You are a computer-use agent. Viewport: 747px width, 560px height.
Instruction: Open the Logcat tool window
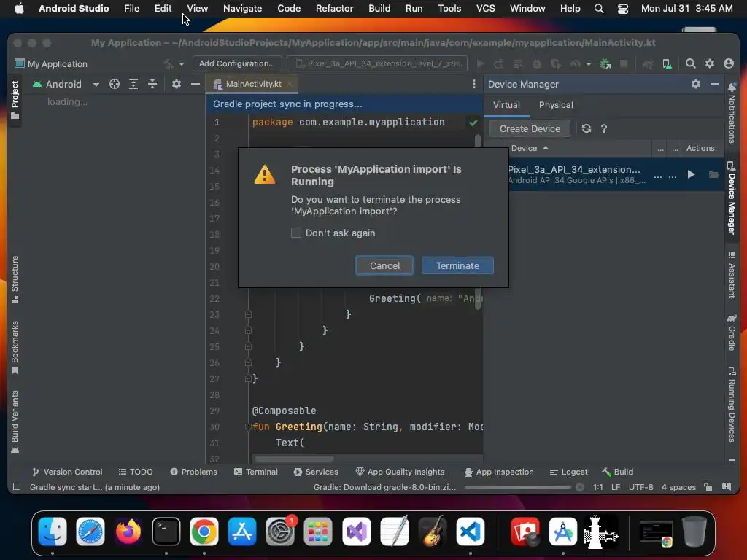point(568,472)
